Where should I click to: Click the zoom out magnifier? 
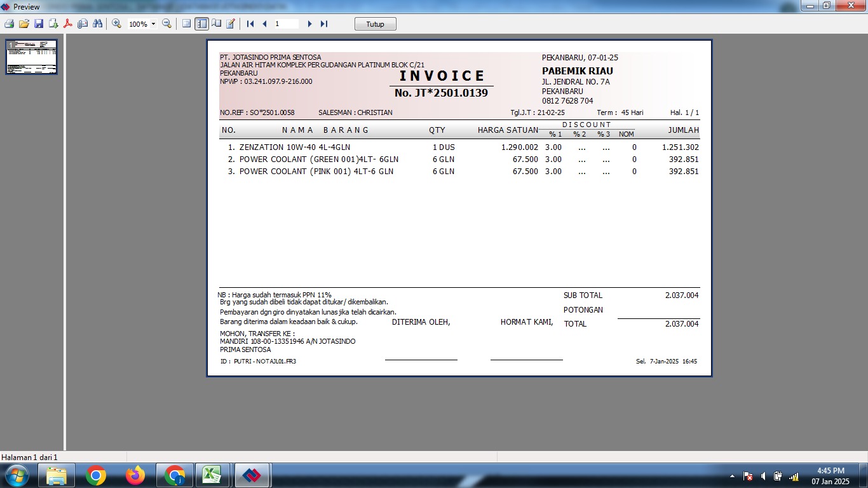click(166, 24)
